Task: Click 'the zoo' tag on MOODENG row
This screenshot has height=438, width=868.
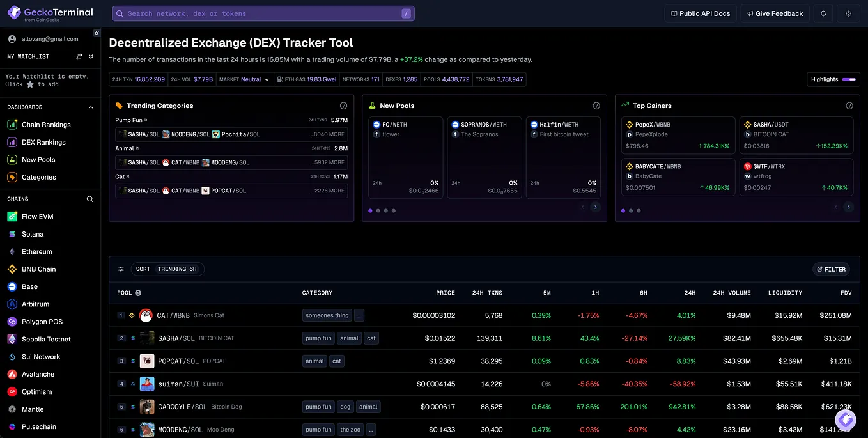Action: (350, 430)
